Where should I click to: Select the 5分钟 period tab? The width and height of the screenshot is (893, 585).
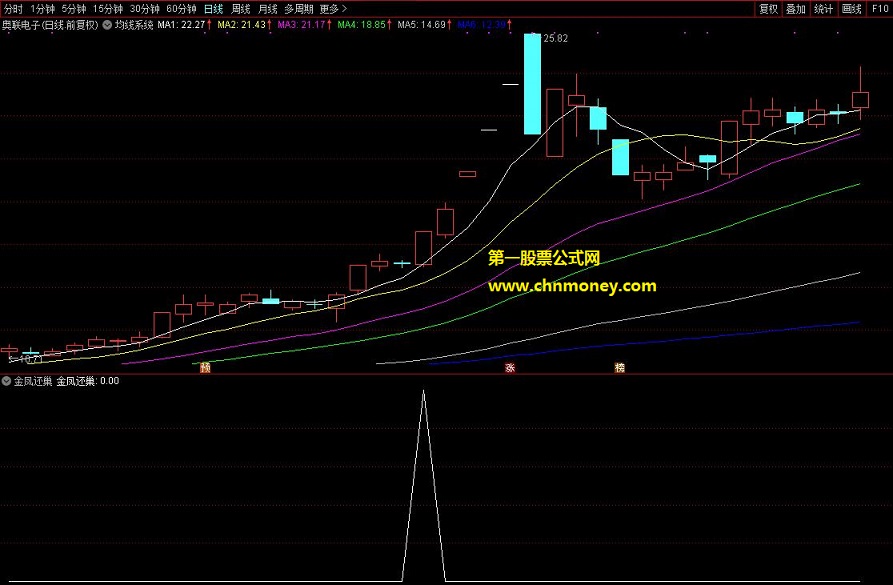tap(73, 9)
